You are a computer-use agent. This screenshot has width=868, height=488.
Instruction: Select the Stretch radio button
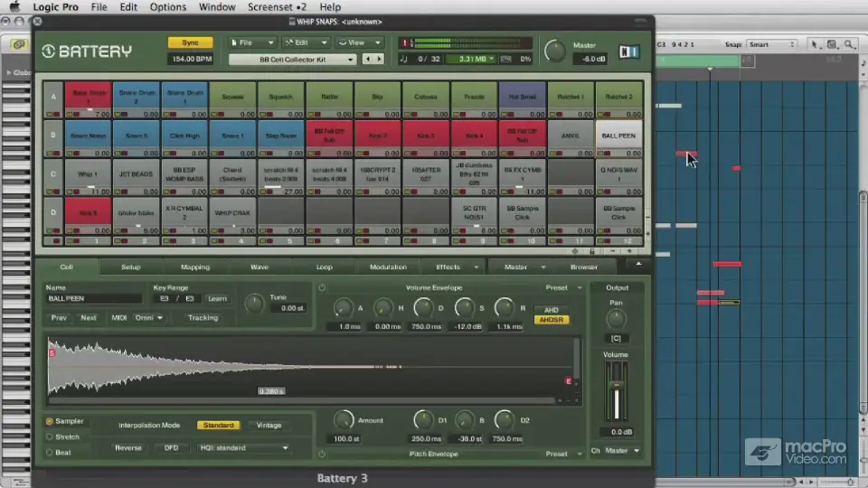tap(49, 437)
